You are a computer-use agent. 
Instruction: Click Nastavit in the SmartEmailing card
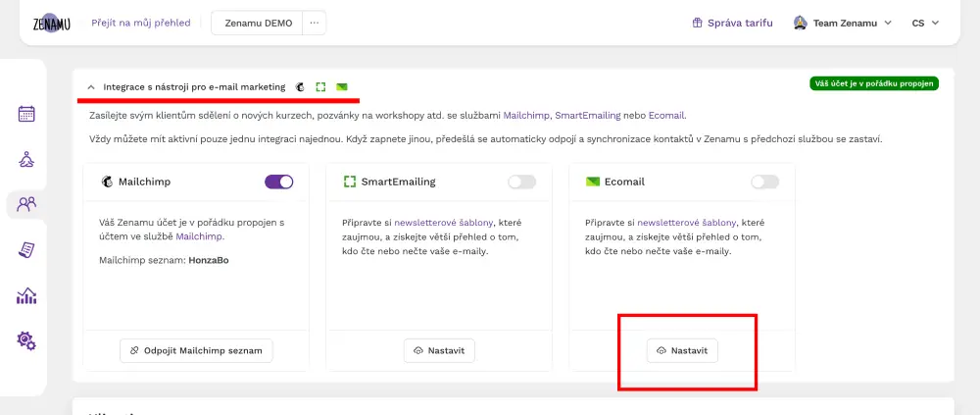(439, 350)
